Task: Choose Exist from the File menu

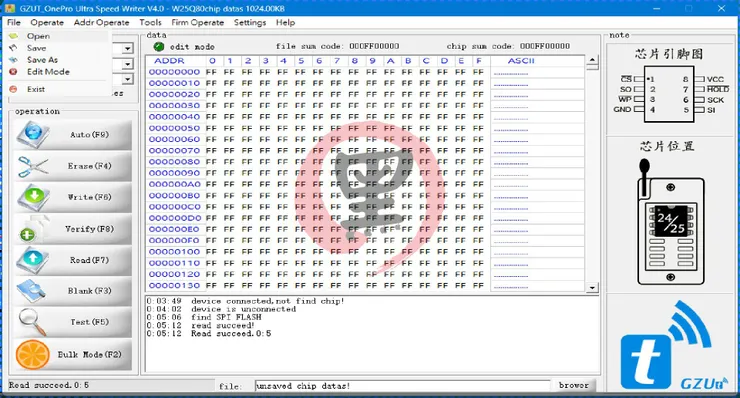Action: (x=36, y=89)
